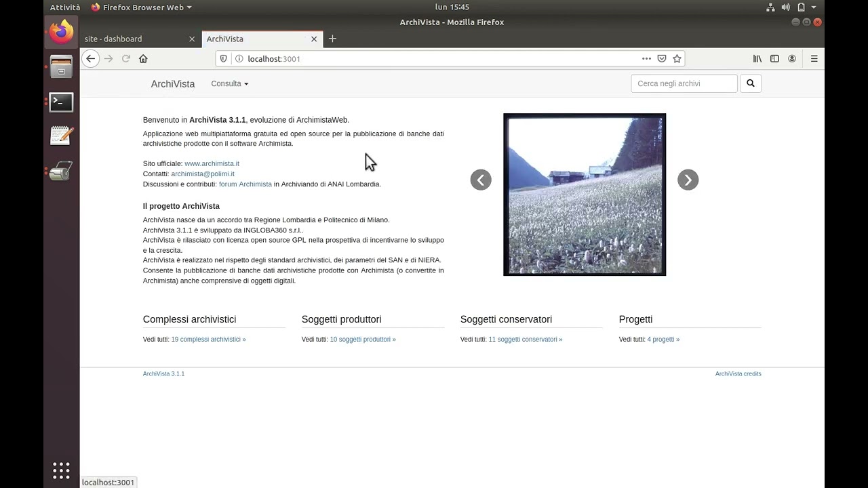This screenshot has width=868, height=488.
Task: Focus the Cerca negli archivi field
Action: pyautogui.click(x=684, y=83)
